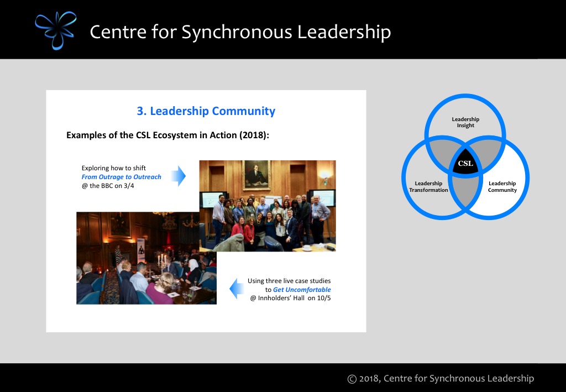Click "@ Innholders' Hall on 10/5" text

[x=291, y=298]
